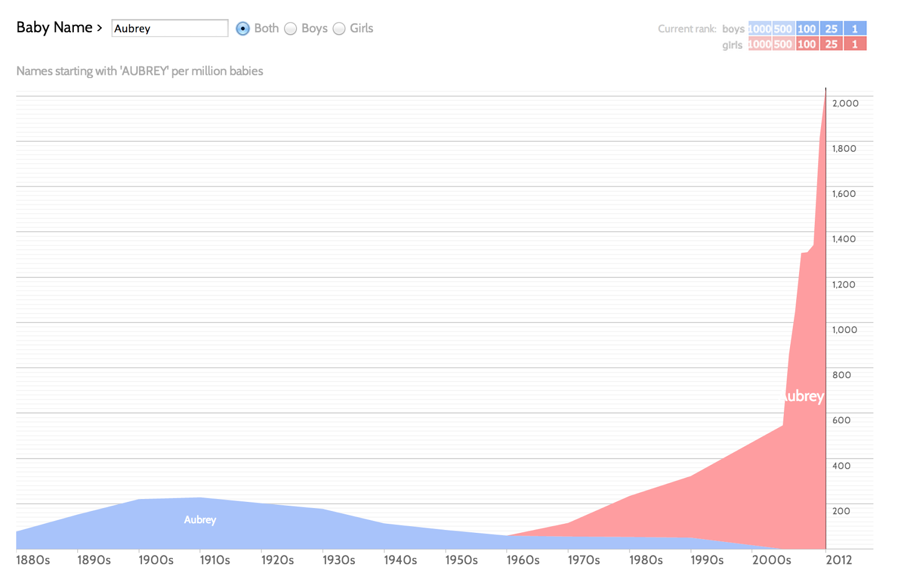
Task: Click the Baby Name heading link
Action: pos(55,28)
